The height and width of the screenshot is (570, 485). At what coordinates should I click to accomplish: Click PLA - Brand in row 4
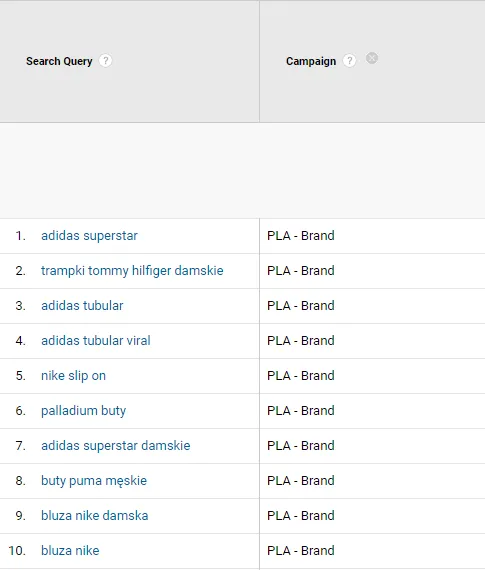[301, 341]
